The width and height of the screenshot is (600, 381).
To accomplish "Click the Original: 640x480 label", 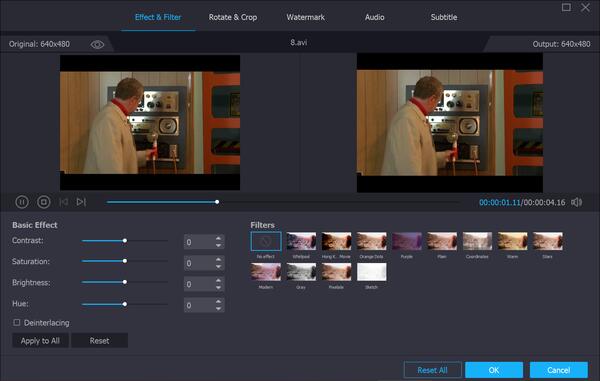I will coord(39,44).
